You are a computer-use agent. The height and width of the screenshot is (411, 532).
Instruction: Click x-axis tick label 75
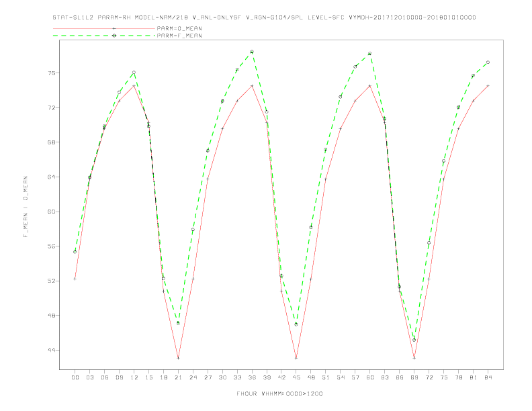tap(444, 377)
